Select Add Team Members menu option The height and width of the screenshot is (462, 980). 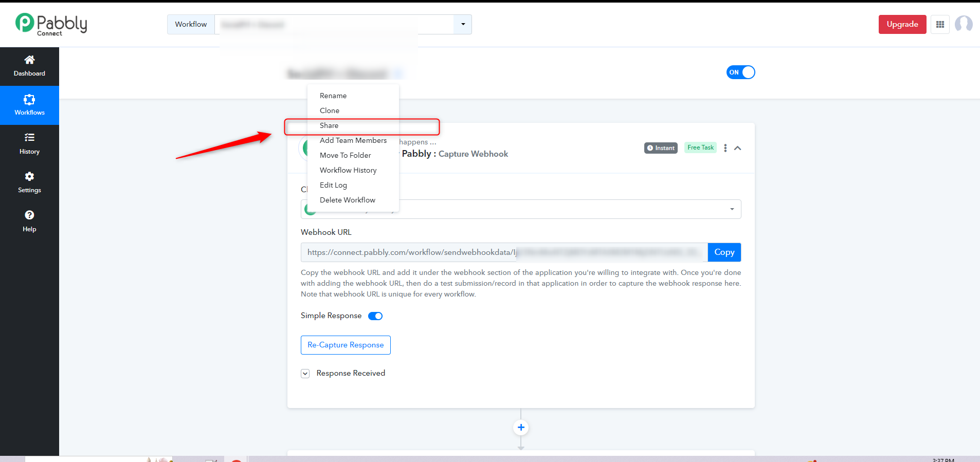click(353, 140)
